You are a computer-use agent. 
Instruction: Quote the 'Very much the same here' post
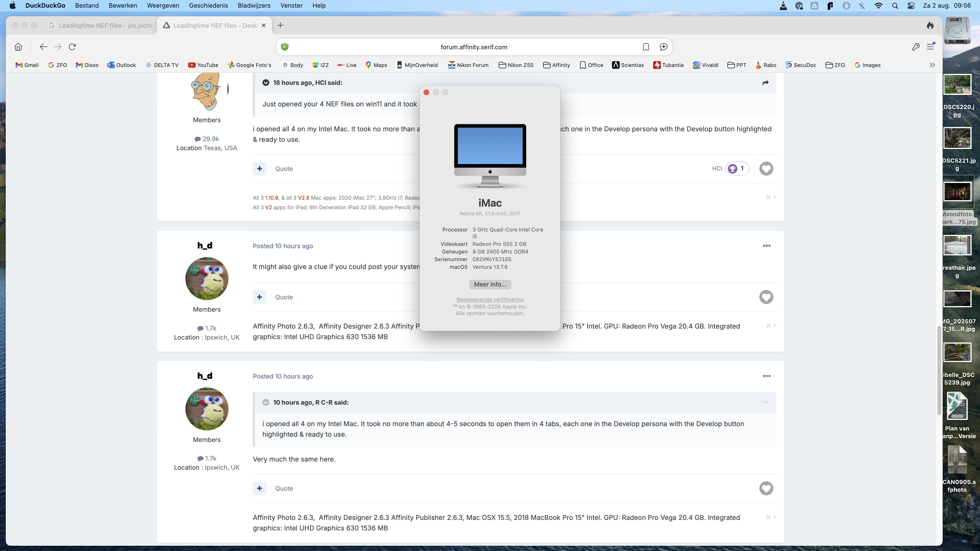[x=284, y=488]
